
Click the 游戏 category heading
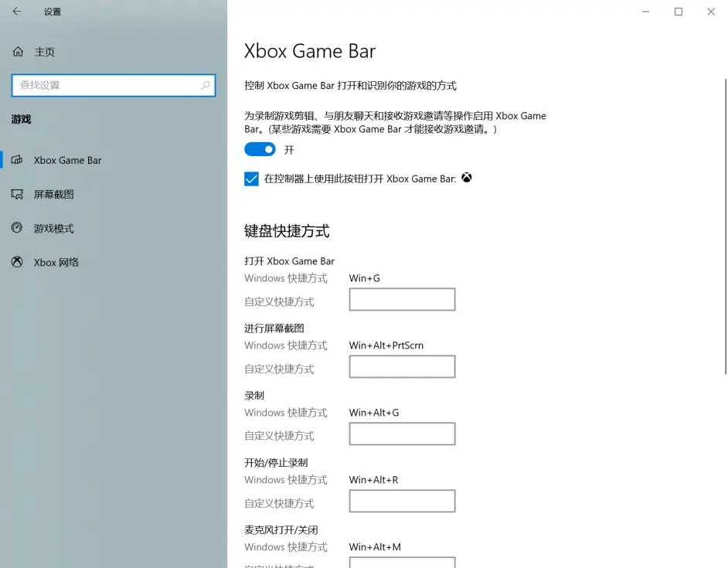tap(22, 119)
